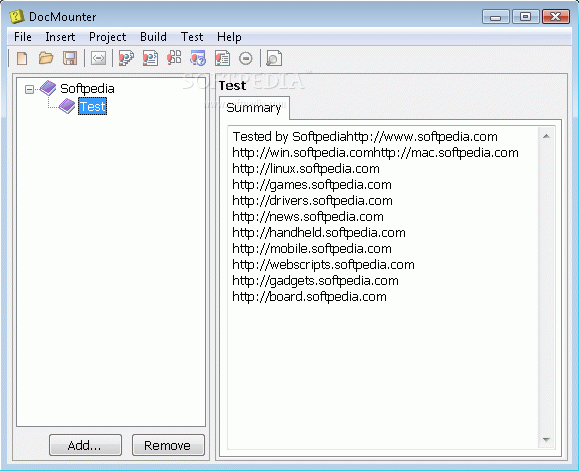The height and width of the screenshot is (471, 579).
Task: Open the Build menu
Action: 153,37
